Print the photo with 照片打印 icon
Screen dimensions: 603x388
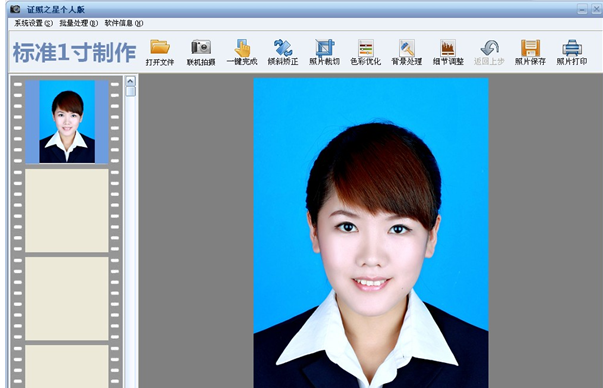coord(572,52)
